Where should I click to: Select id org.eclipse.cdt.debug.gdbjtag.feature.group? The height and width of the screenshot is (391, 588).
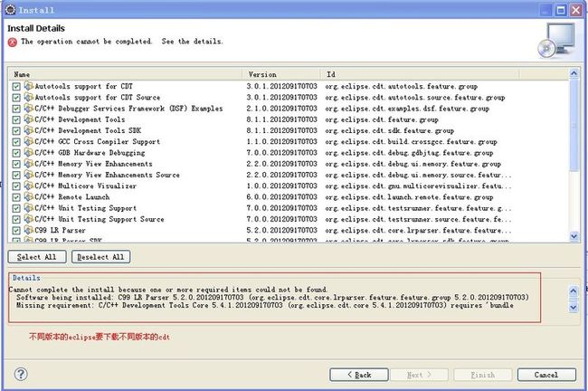(x=409, y=153)
